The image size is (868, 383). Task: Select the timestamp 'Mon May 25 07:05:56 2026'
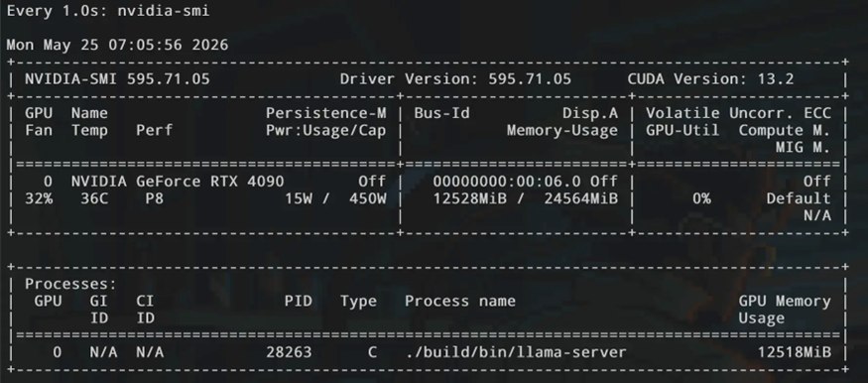point(117,45)
